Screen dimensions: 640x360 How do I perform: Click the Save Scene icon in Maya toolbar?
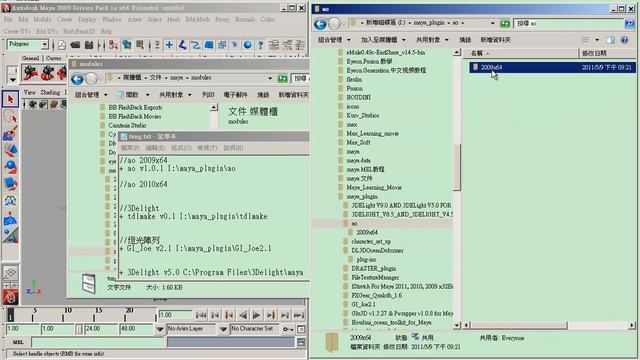coord(89,45)
